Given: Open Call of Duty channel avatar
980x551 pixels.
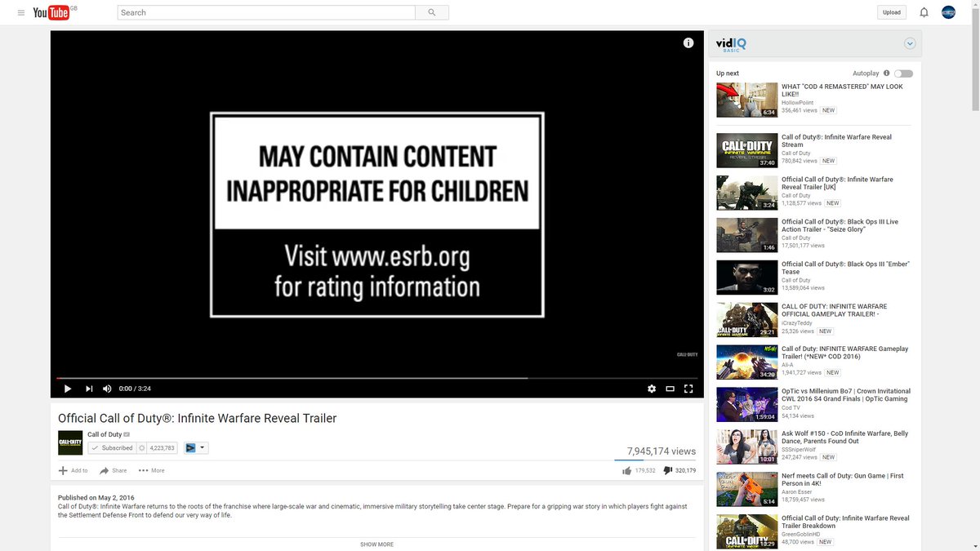Looking at the screenshot, I should click(x=70, y=442).
